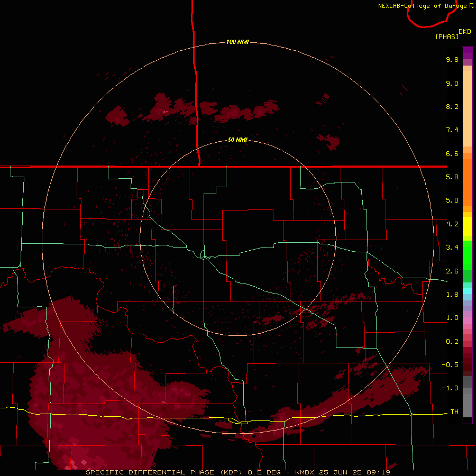
Task: Click the 100 NMI range ring label
Action: (237, 42)
